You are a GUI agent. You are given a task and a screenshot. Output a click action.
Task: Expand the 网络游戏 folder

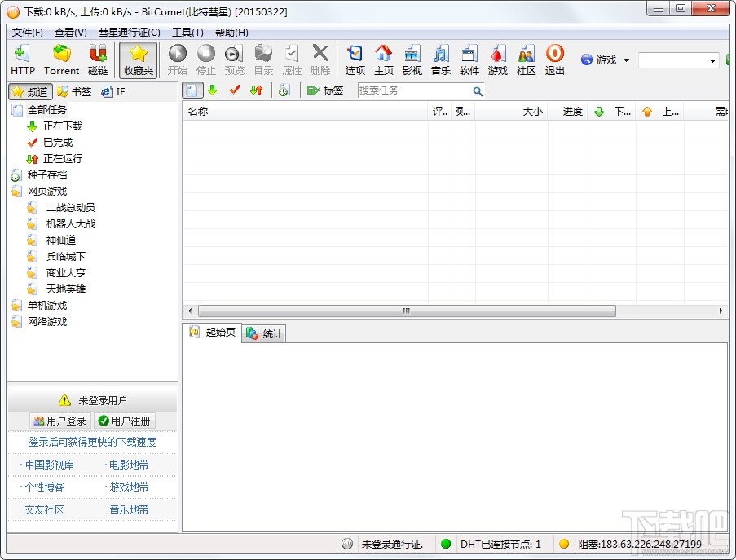(47, 321)
